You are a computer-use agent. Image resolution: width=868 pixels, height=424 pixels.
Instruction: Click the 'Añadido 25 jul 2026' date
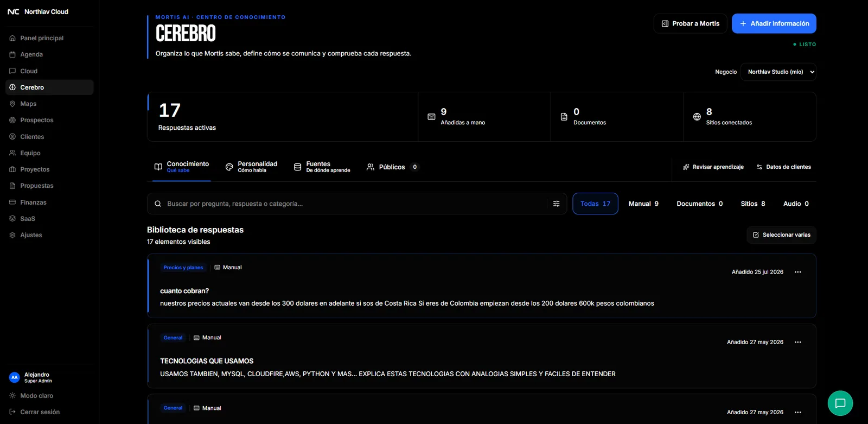click(757, 272)
